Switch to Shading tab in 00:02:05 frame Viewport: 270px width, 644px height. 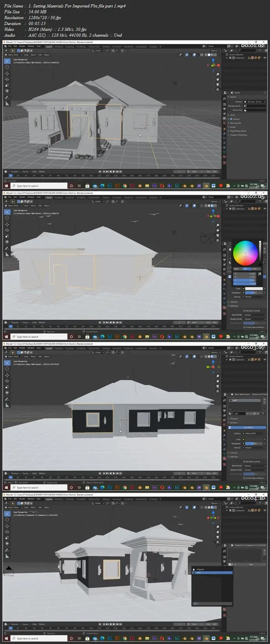[106, 197]
